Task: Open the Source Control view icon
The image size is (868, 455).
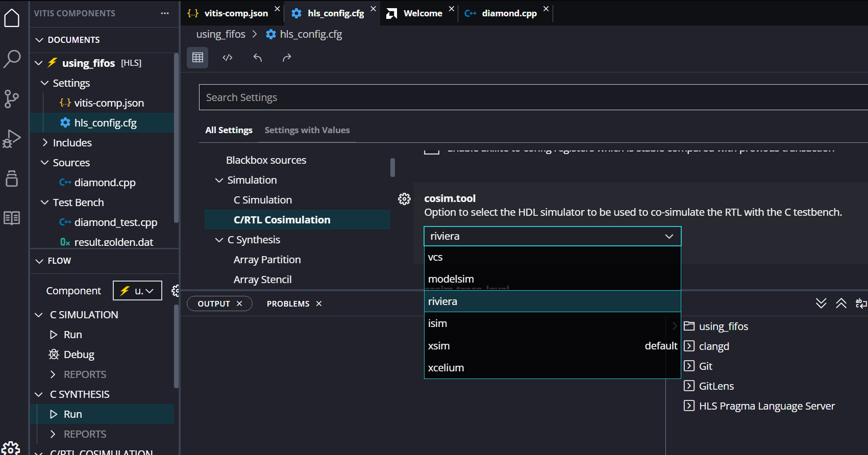Action: pos(12,98)
